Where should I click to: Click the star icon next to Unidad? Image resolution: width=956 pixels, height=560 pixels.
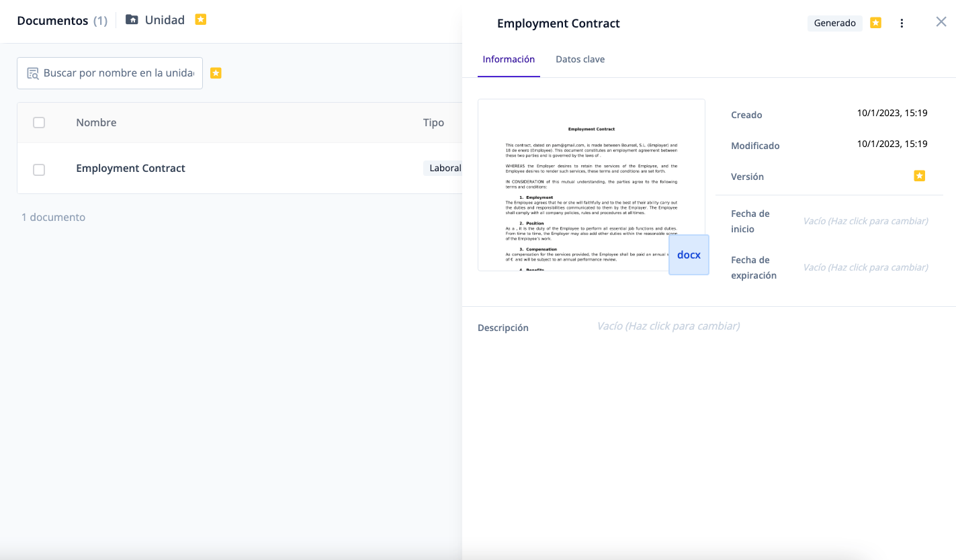(x=200, y=20)
